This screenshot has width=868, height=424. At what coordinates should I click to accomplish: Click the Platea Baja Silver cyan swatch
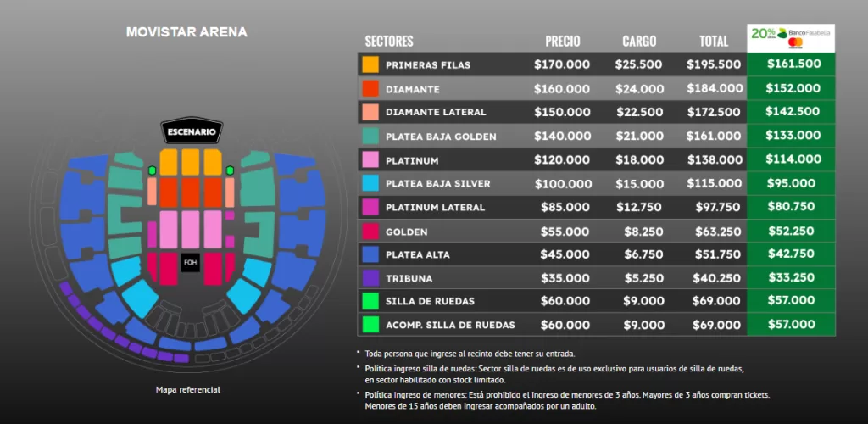370,183
